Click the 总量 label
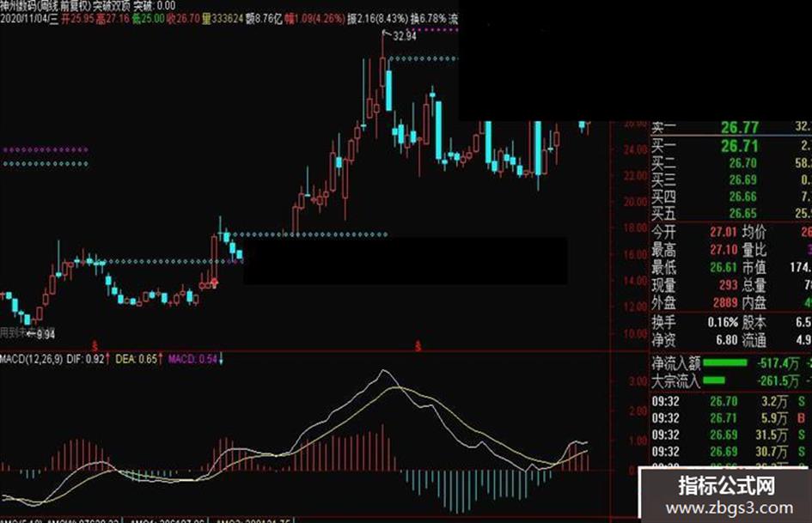 [754, 285]
